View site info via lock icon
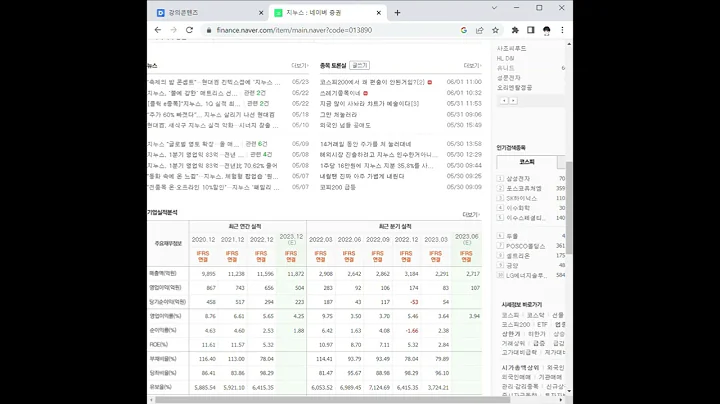720x404 pixels. point(209,30)
